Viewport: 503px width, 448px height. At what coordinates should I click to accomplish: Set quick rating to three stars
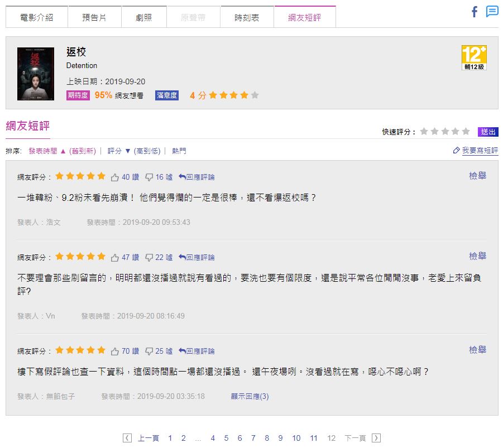pos(445,131)
